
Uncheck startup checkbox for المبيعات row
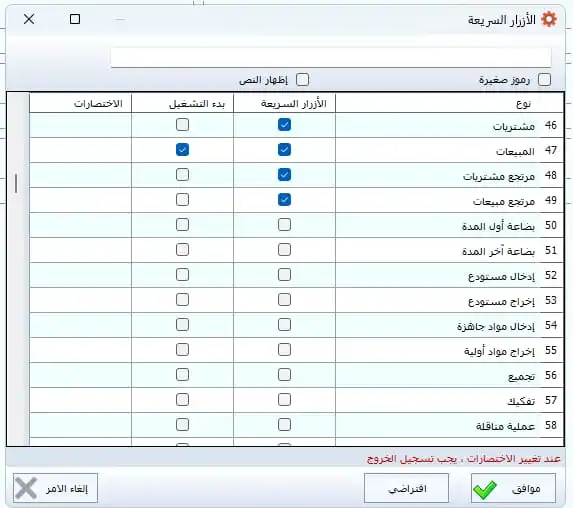(182, 150)
